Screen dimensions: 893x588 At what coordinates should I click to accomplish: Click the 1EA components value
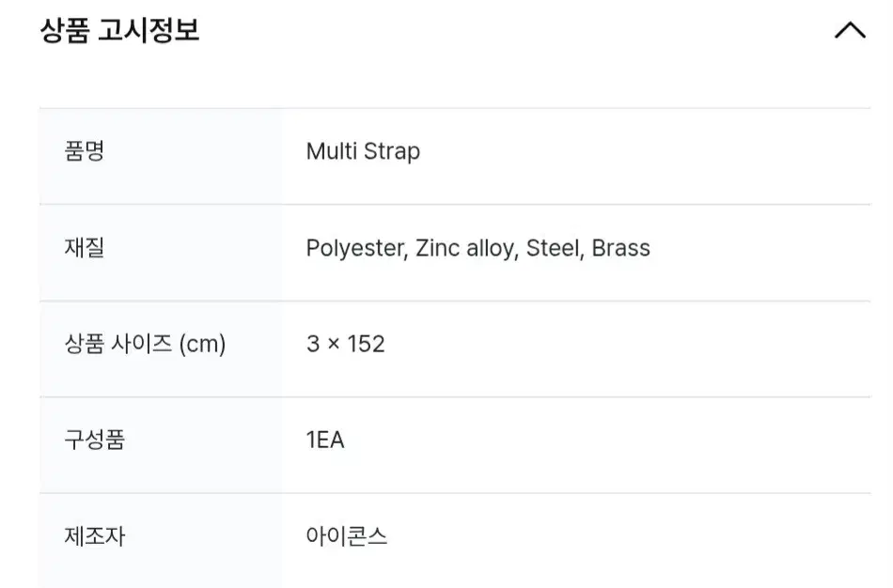coord(325,441)
